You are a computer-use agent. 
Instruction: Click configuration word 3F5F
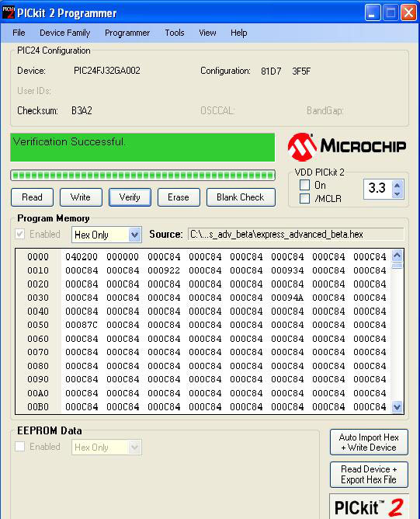pyautogui.click(x=301, y=71)
